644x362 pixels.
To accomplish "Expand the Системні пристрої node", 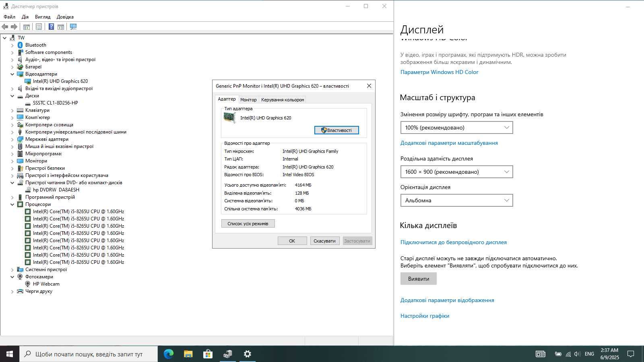I will click(x=12, y=269).
